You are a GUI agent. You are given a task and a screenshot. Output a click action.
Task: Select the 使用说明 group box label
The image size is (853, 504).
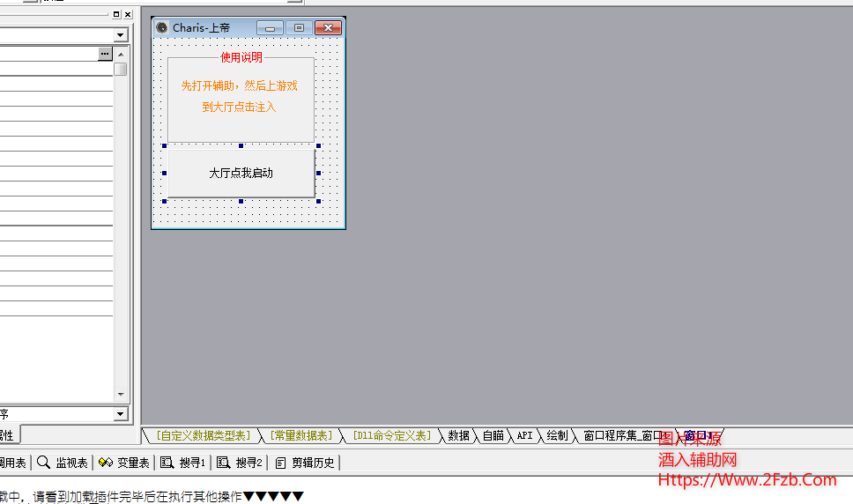tap(241, 58)
